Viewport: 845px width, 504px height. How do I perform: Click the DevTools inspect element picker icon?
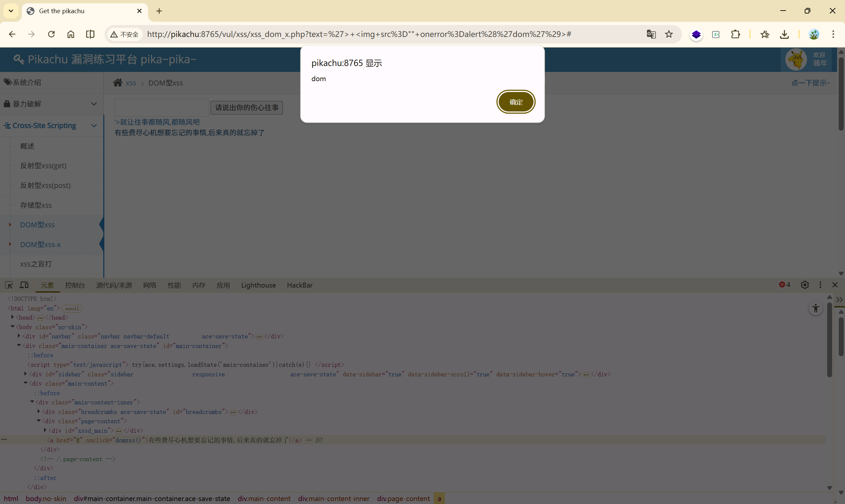click(x=9, y=285)
